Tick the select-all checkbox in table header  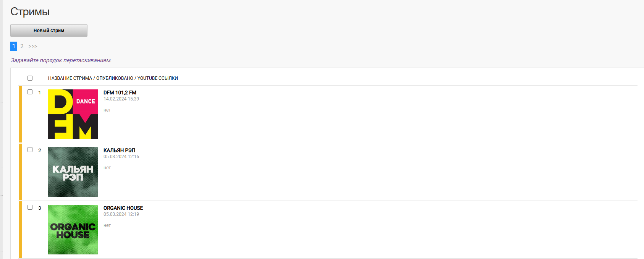pyautogui.click(x=30, y=78)
